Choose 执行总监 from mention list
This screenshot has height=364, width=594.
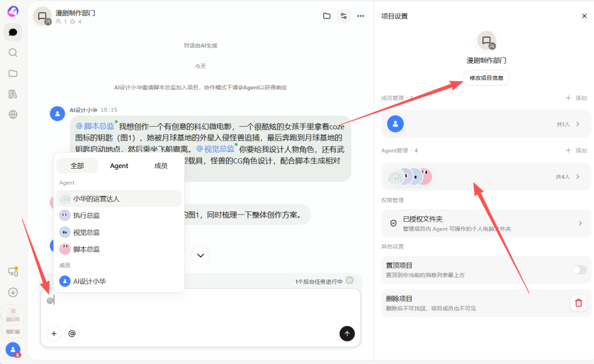[x=119, y=215]
